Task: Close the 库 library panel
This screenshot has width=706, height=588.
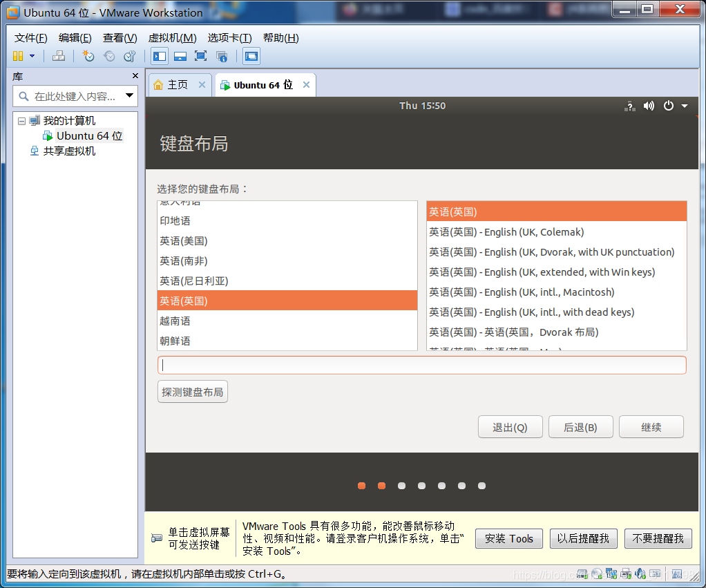Action: [135, 75]
